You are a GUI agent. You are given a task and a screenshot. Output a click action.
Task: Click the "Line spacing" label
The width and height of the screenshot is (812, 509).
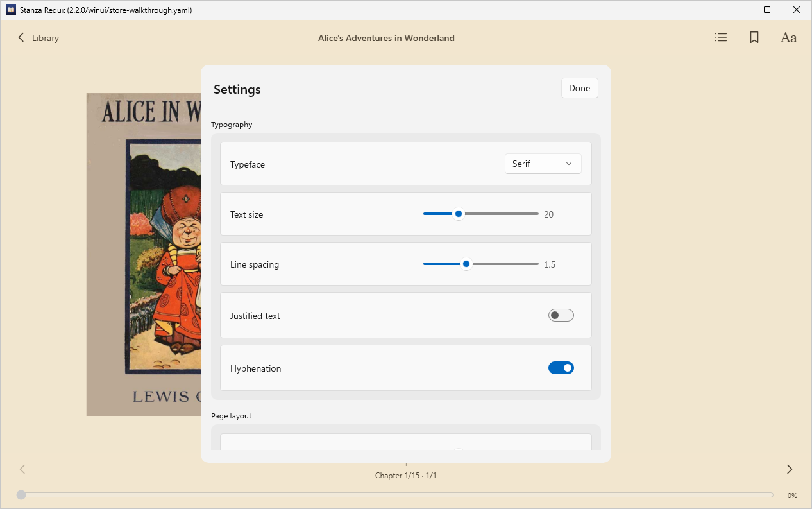tap(255, 264)
